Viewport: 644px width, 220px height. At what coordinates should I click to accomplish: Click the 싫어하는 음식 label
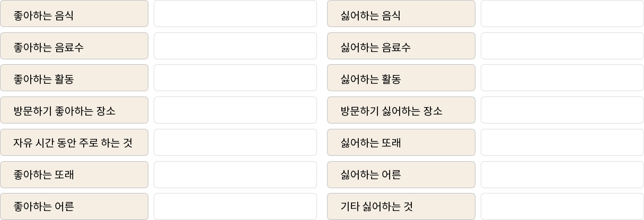370,15
